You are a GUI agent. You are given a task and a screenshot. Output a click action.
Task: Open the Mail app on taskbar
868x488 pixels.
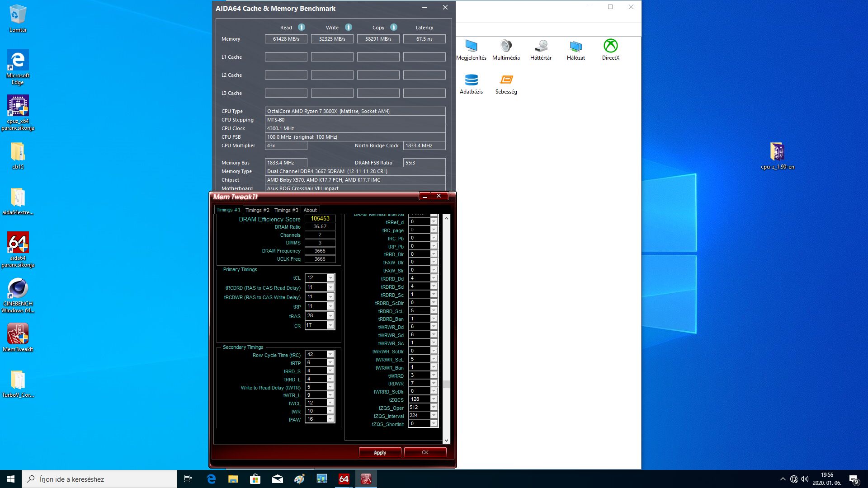pyautogui.click(x=277, y=479)
